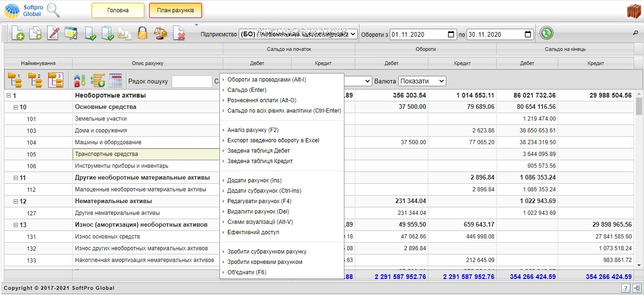The image size is (644, 295).
Task: Collapse tree node 13 Износ
Action: click(16, 225)
